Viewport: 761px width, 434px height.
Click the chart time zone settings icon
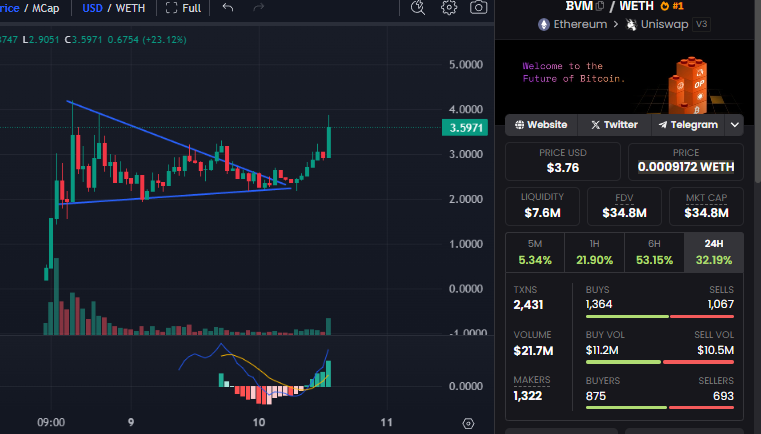pyautogui.click(x=468, y=423)
